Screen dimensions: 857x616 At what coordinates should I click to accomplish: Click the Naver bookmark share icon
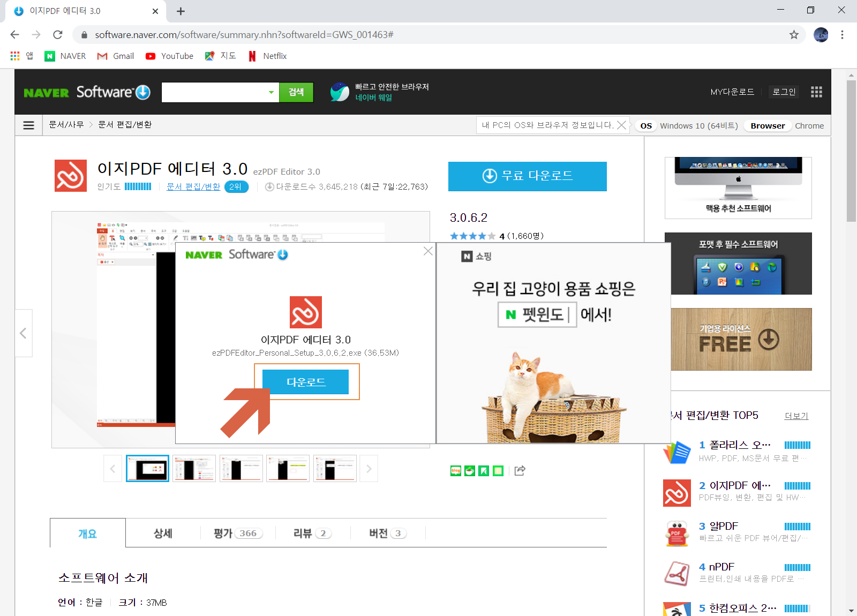coord(484,471)
